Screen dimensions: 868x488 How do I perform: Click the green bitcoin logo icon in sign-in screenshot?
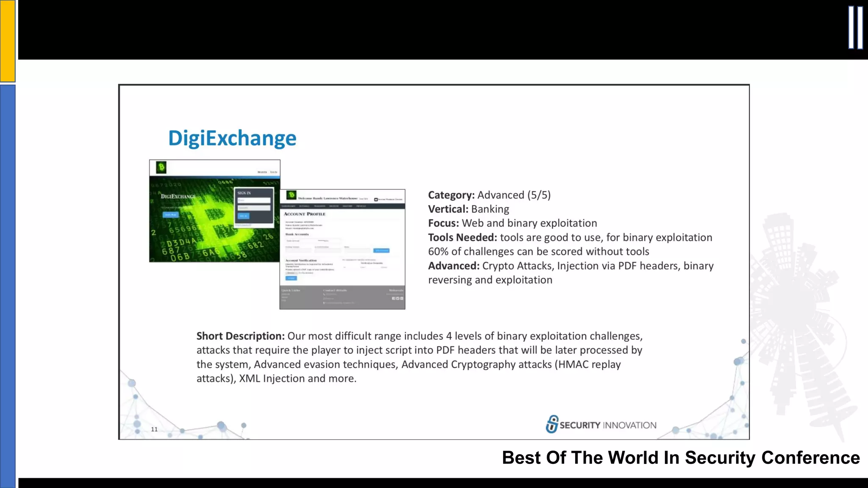[x=161, y=167]
